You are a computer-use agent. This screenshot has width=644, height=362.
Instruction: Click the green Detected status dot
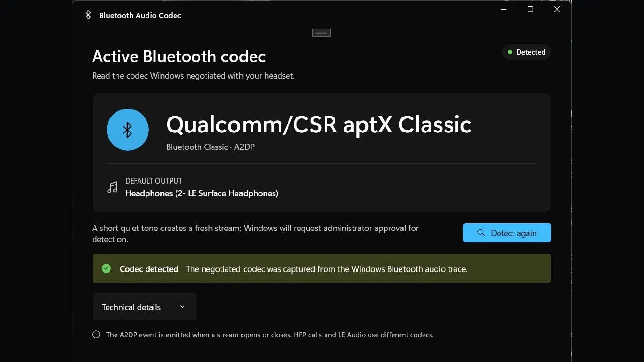510,52
